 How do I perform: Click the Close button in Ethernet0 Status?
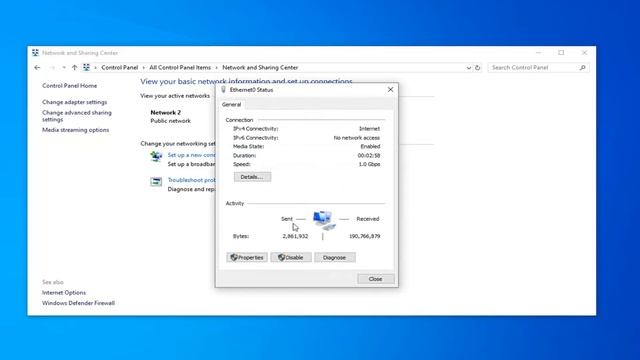point(376,279)
